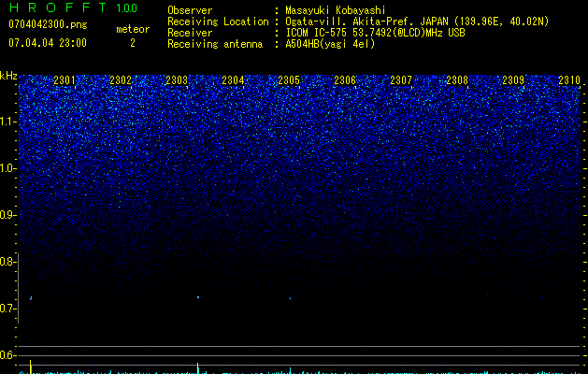This screenshot has width=588, height=374.
Task: Click the meteor echo dot near 2303
Action: (198, 297)
